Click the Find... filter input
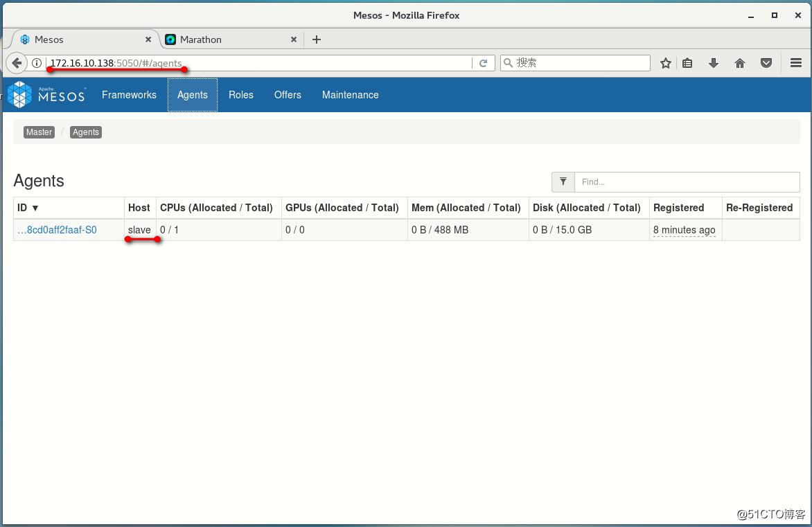The image size is (812, 527). coord(687,181)
